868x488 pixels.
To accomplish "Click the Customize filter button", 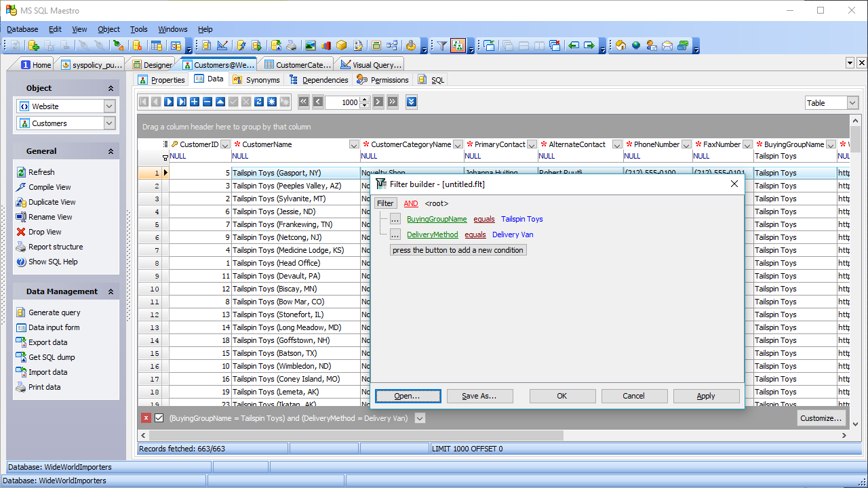I will pos(821,418).
